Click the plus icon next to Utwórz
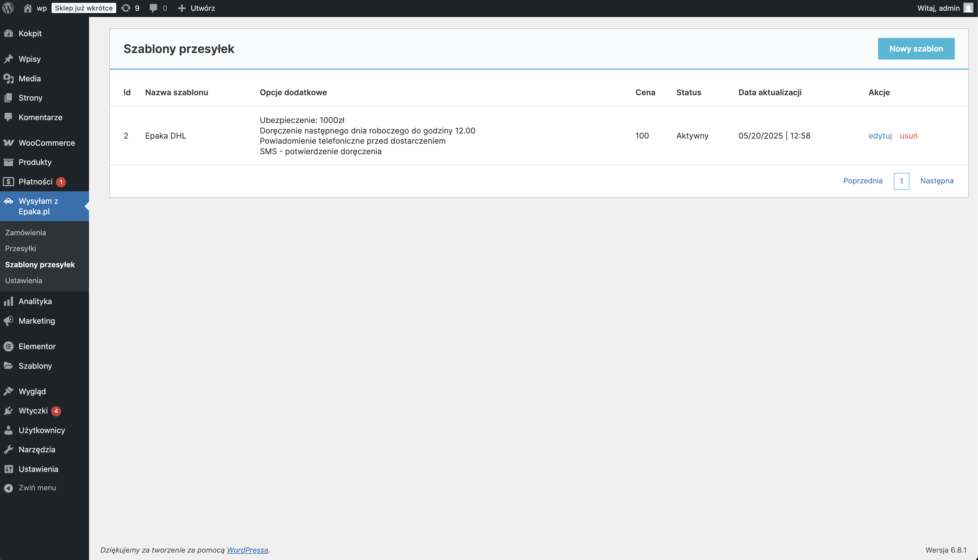Image resolution: width=978 pixels, height=560 pixels. click(x=182, y=8)
